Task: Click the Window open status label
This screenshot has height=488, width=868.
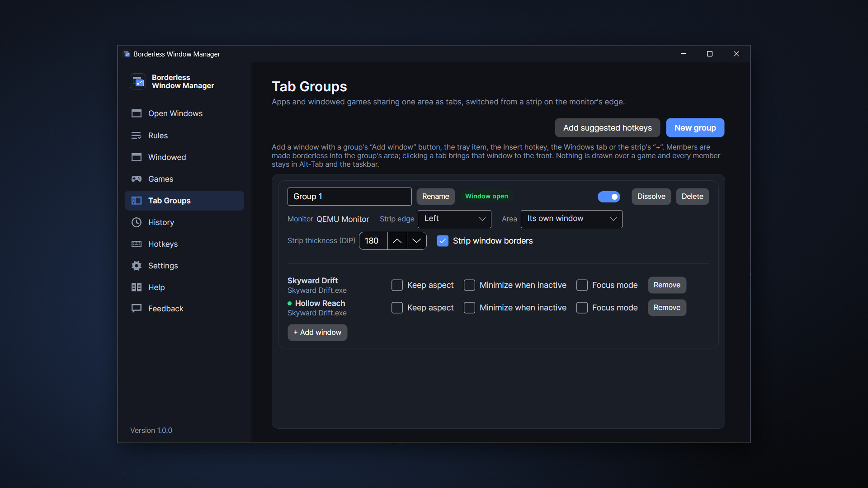Action: pos(486,196)
